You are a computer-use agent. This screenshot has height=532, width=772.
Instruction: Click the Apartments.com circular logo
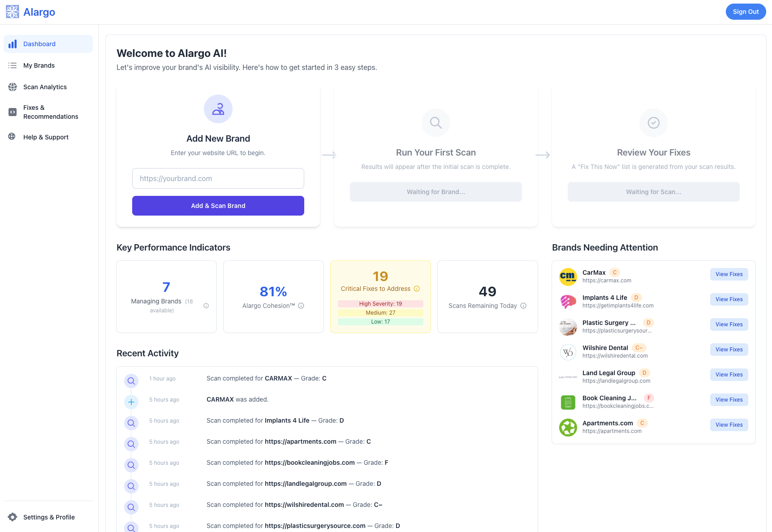568,427
